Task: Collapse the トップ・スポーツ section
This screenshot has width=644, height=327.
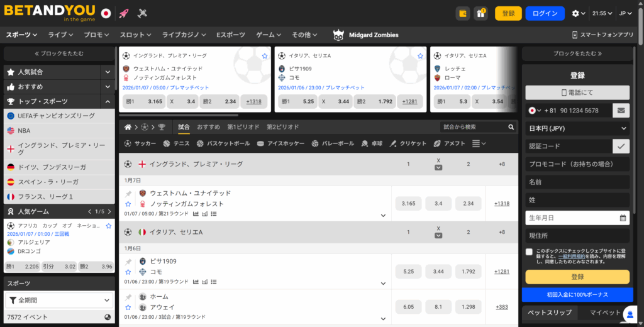Action: [108, 101]
